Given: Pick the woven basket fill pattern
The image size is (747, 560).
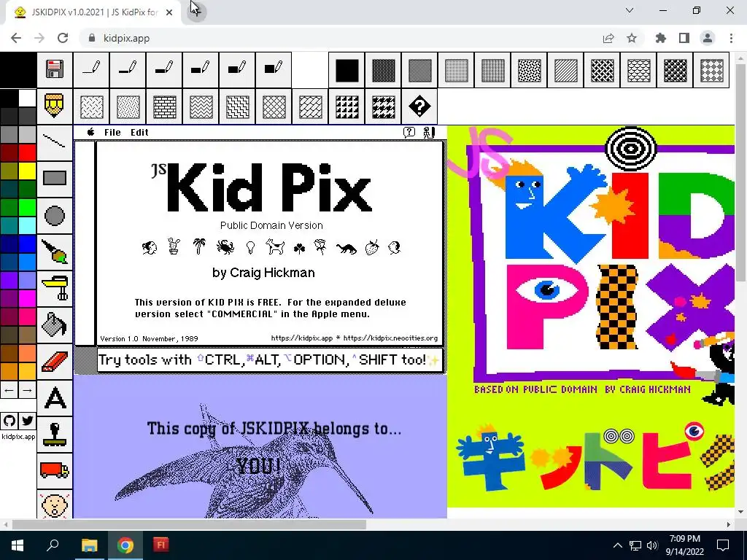Looking at the screenshot, I should click(x=602, y=71).
